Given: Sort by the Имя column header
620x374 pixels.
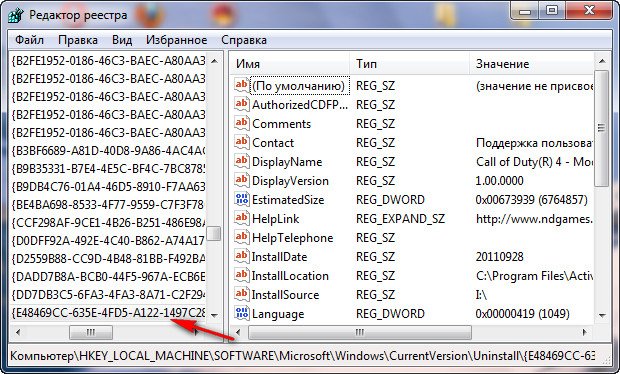Looking at the screenshot, I should pos(290,64).
